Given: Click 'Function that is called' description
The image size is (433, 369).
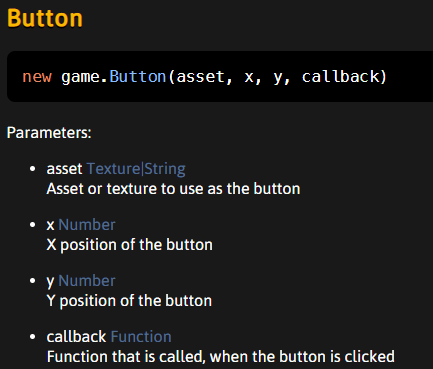Looking at the screenshot, I should 221,357.
